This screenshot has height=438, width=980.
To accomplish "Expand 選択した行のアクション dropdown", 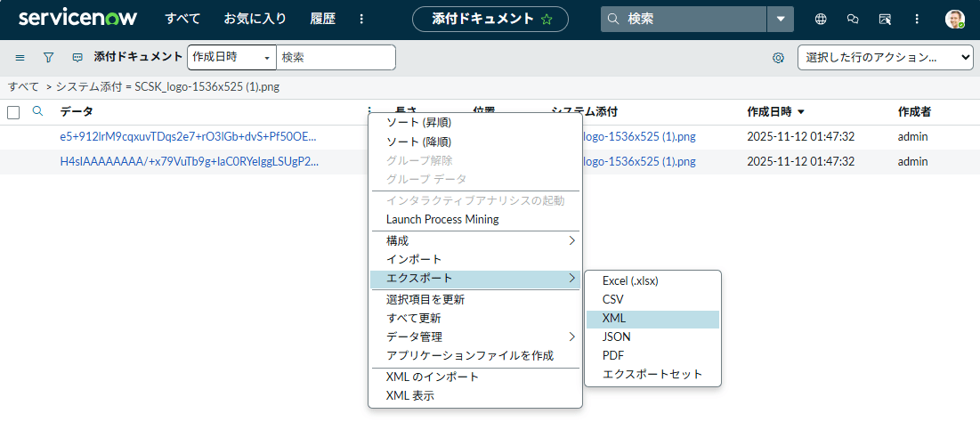I will coord(885,57).
